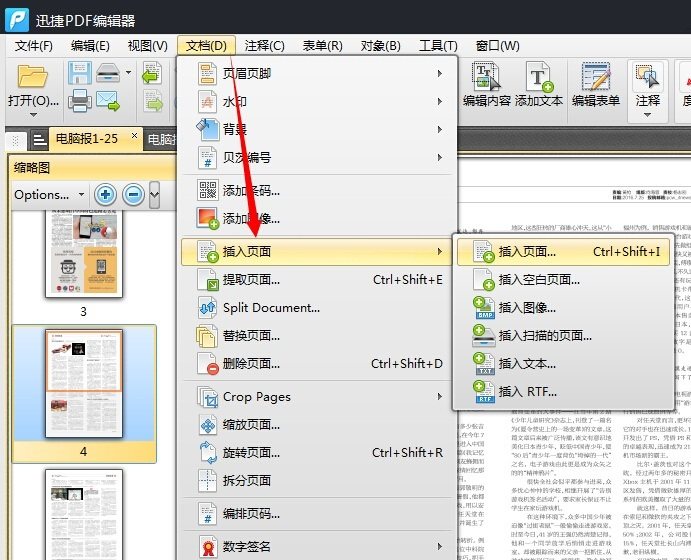Open the 表单(R) menu

322,46
